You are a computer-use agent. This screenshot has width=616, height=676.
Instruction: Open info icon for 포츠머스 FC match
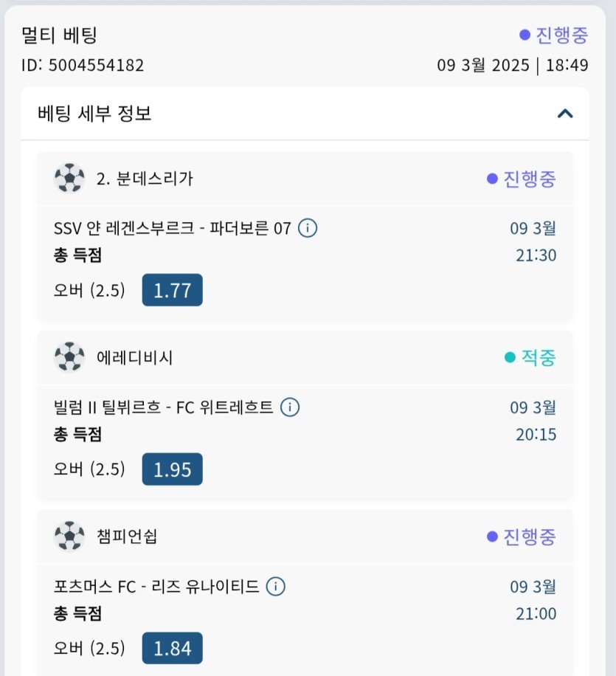[275, 587]
